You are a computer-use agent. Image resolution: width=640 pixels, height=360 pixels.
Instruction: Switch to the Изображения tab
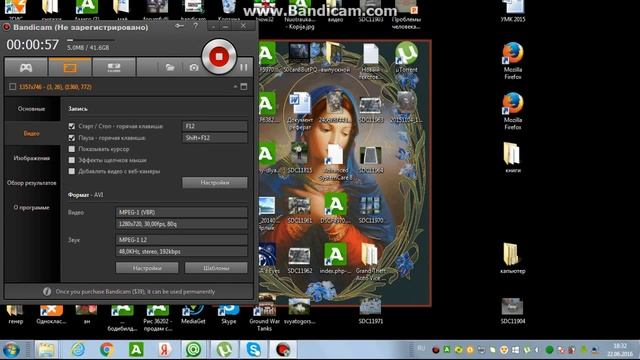(x=31, y=158)
